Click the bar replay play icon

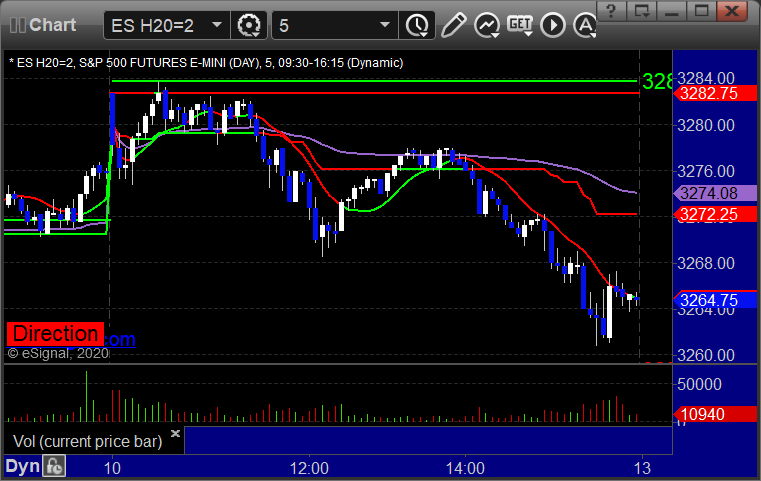553,25
